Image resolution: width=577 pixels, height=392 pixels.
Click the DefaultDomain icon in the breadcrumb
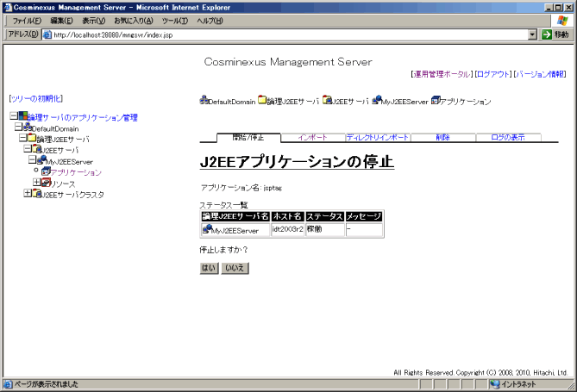click(x=204, y=100)
